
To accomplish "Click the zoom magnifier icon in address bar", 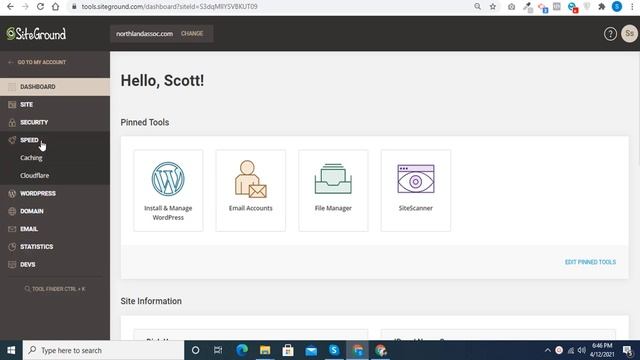I will click(477, 7).
